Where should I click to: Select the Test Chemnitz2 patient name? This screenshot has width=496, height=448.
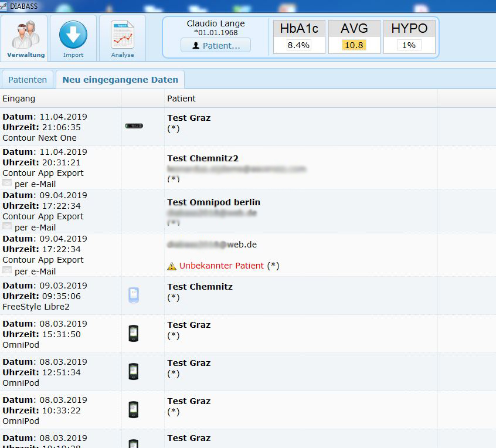(203, 158)
